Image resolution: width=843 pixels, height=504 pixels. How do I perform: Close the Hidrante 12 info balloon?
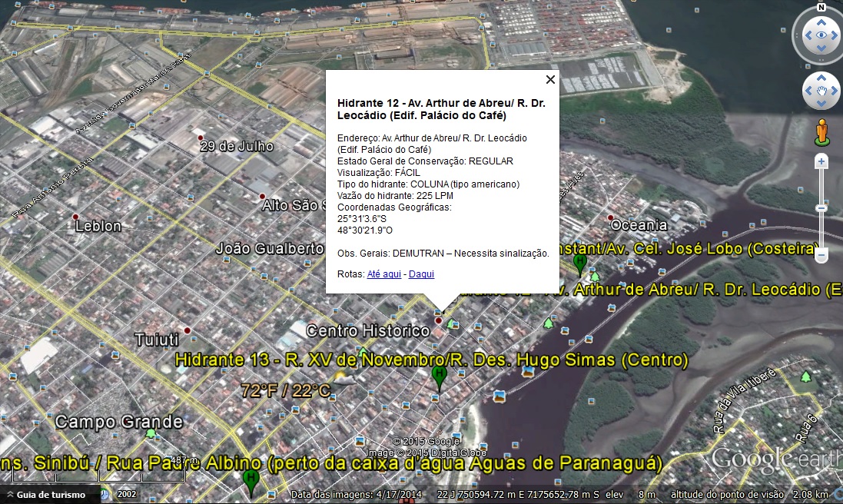550,79
